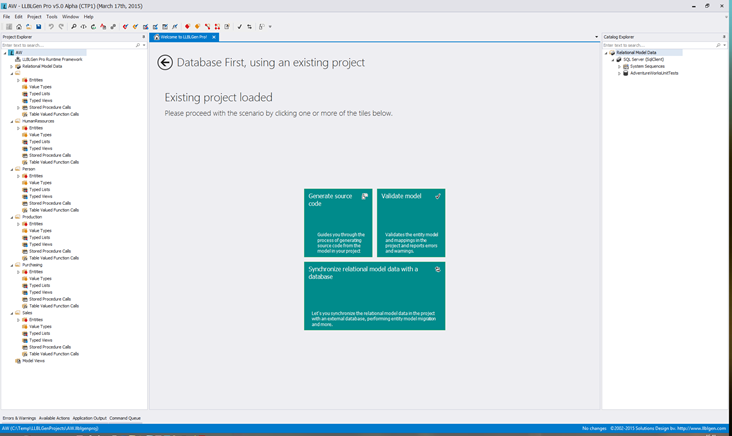Open the Window menu
The width and height of the screenshot is (732, 436).
coord(70,16)
